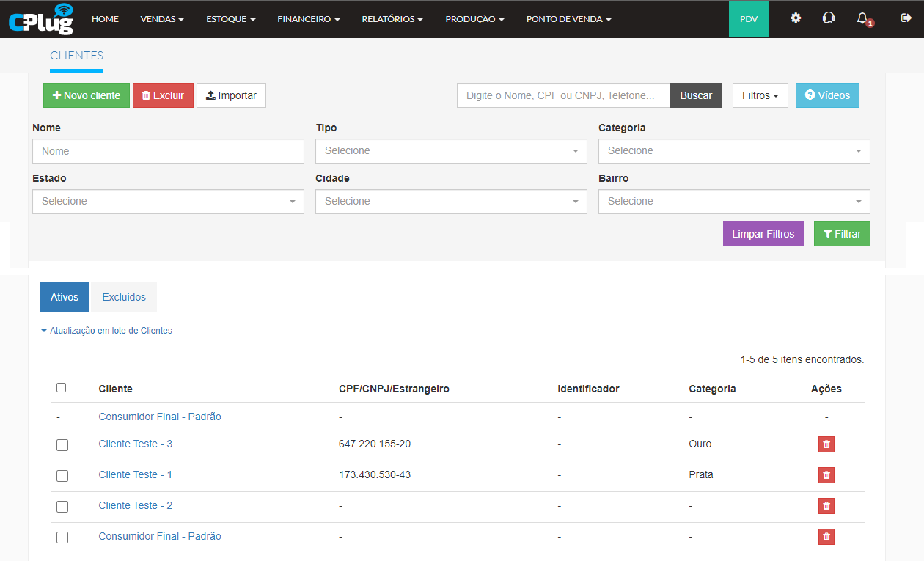924x561 pixels.
Task: Open the green PDV button
Action: 749,19
